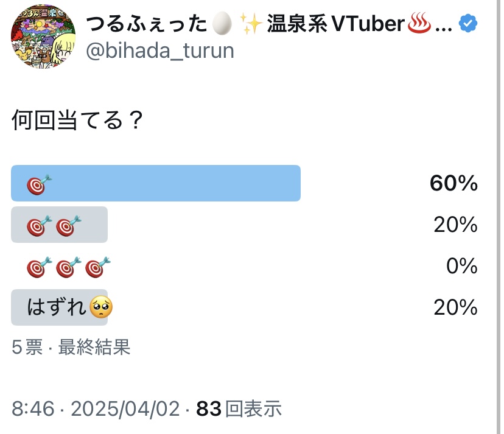504x434 pixels.
Task: Click the 83 回表示 view count
Action: coord(239,408)
